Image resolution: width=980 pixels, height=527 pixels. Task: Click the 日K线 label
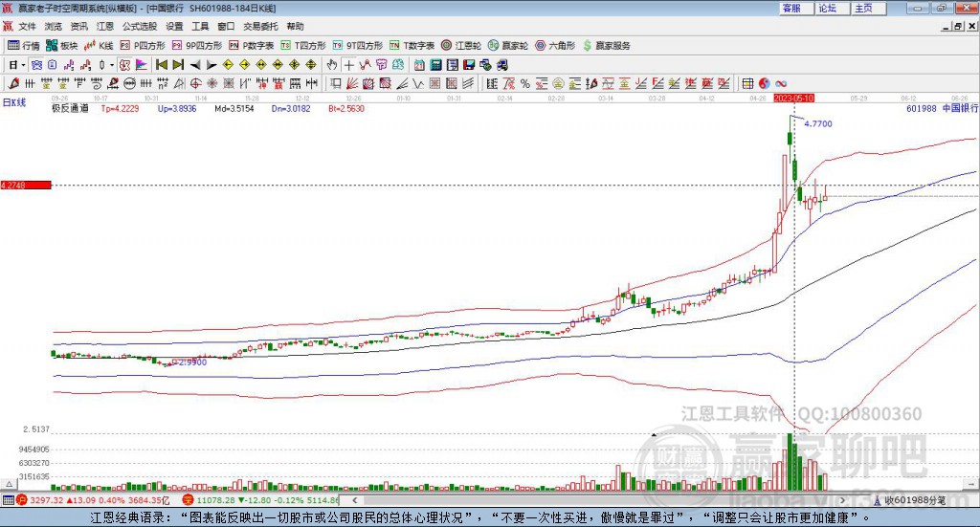pyautogui.click(x=14, y=102)
